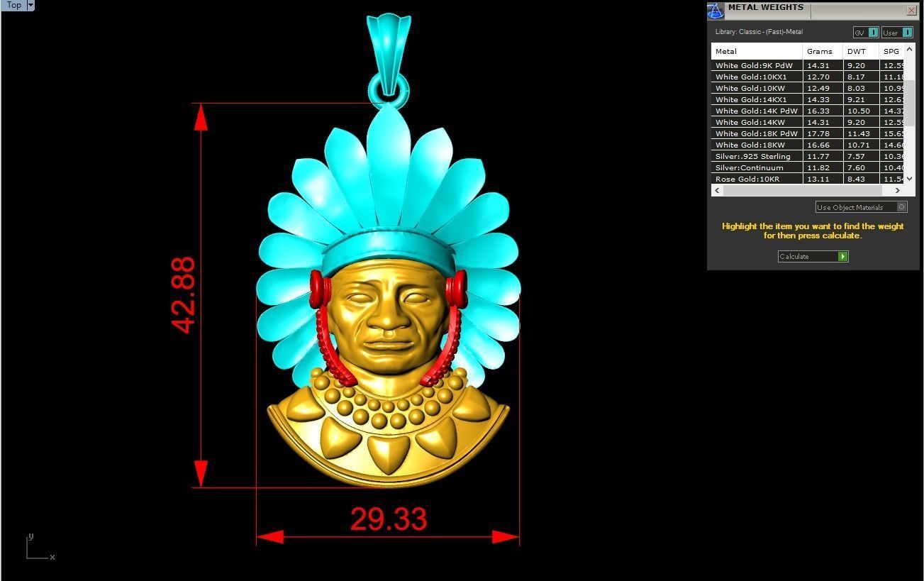Sort by the SPG column header

click(891, 51)
